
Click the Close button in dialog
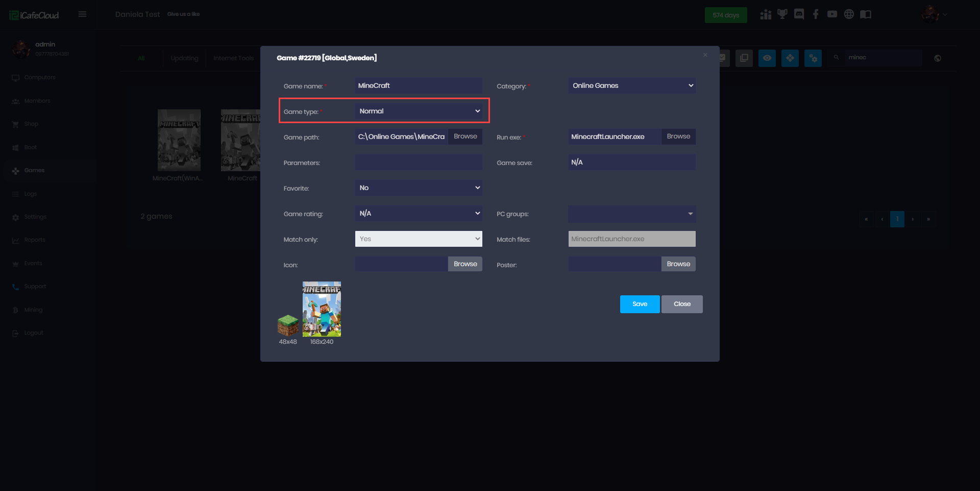682,304
